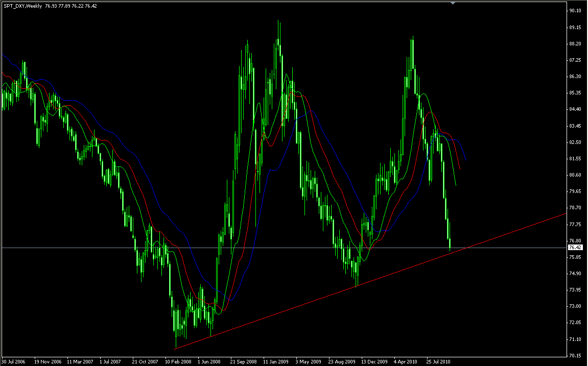588x366 pixels.
Task: Click the 79.65 price scale label
Action: click(x=575, y=191)
